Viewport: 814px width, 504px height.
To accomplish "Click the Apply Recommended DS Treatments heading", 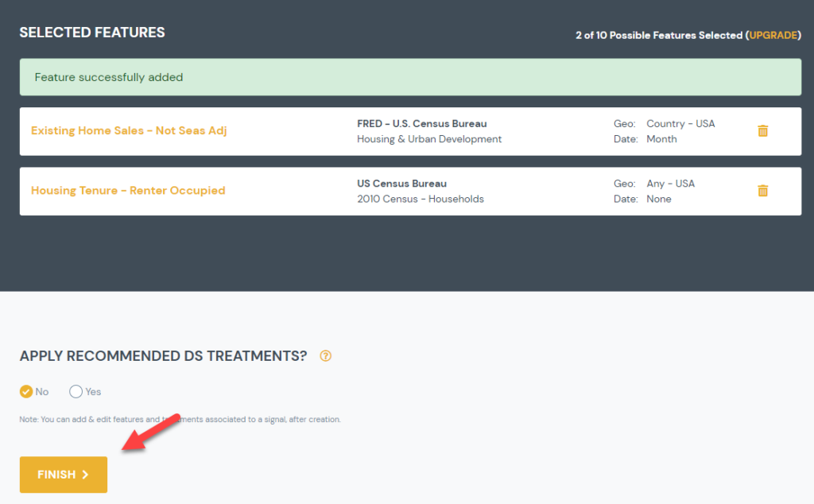I will click(x=163, y=356).
